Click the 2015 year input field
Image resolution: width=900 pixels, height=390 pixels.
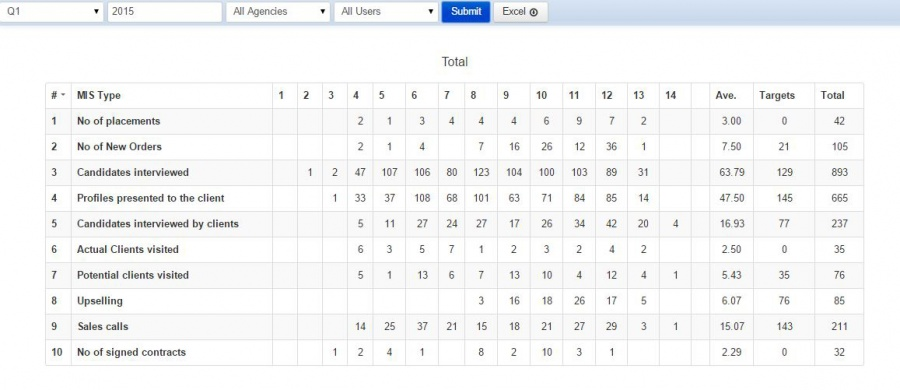click(165, 11)
